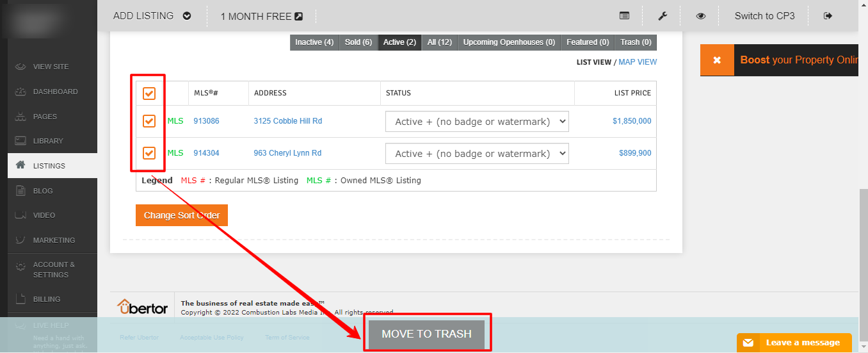
Task: Open the MAP VIEW link
Action: [x=638, y=62]
